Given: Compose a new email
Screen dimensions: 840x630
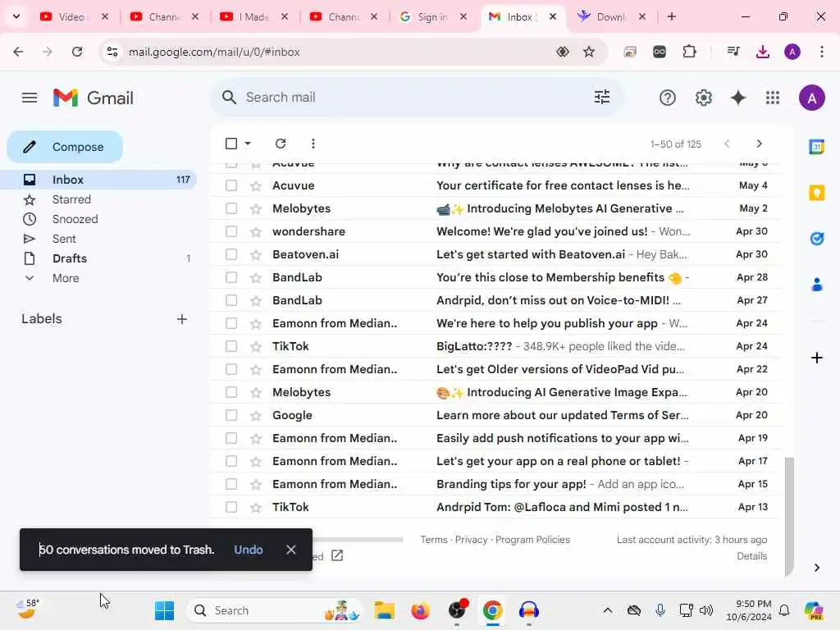Looking at the screenshot, I should [65, 147].
